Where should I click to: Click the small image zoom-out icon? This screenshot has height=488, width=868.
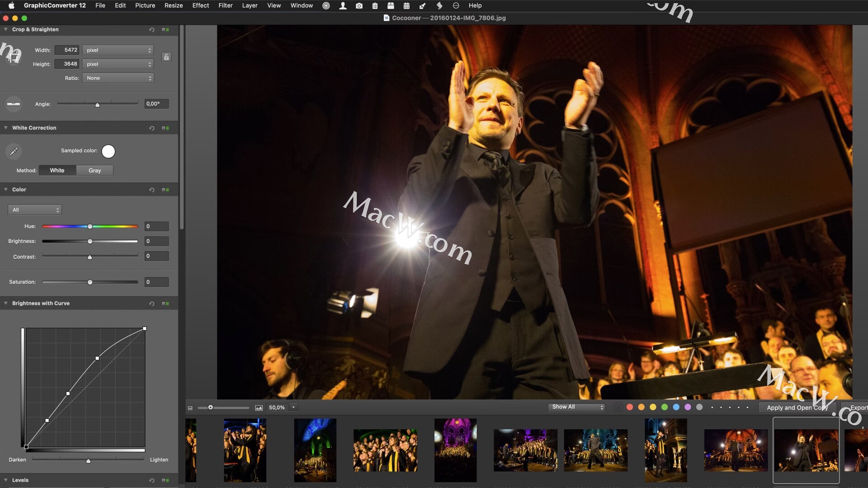point(190,408)
